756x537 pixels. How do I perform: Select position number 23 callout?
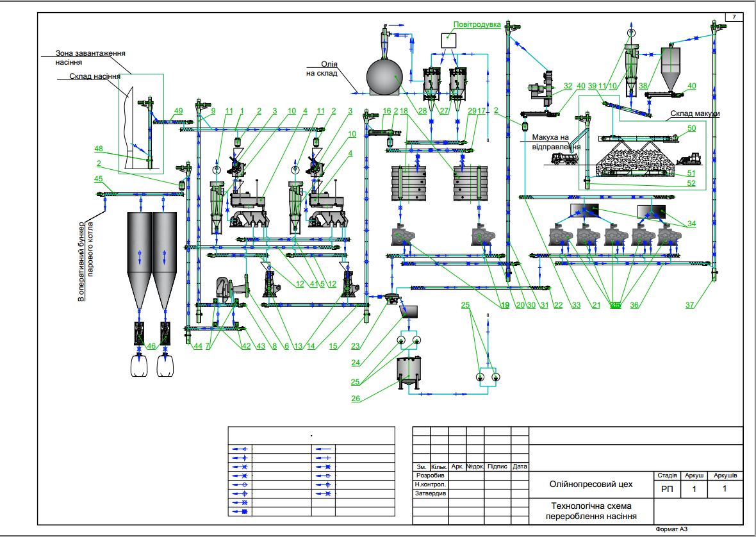(356, 346)
